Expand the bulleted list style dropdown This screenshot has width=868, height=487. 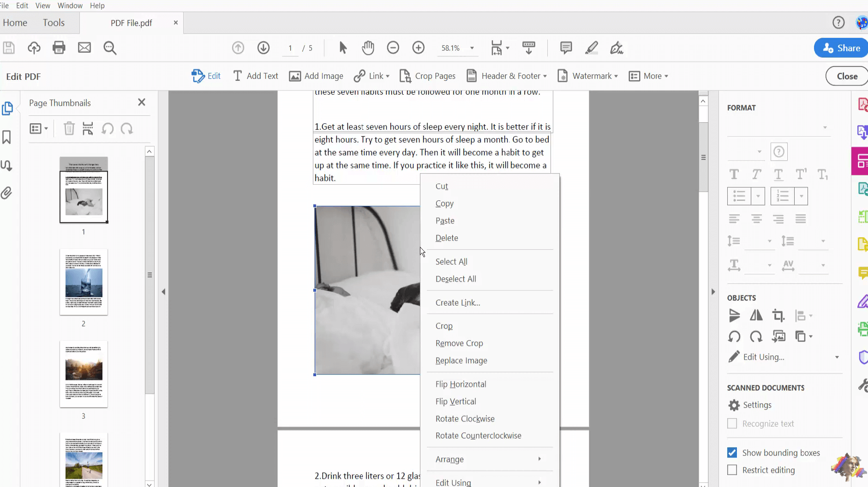757,196
